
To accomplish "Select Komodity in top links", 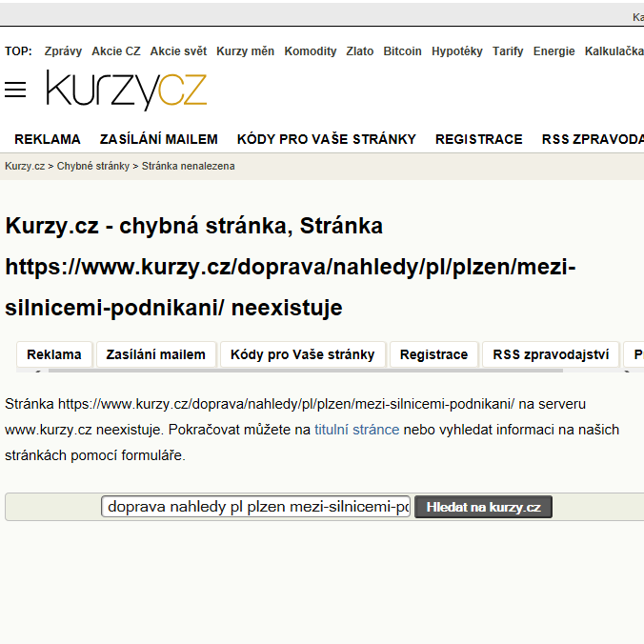I will click(310, 51).
